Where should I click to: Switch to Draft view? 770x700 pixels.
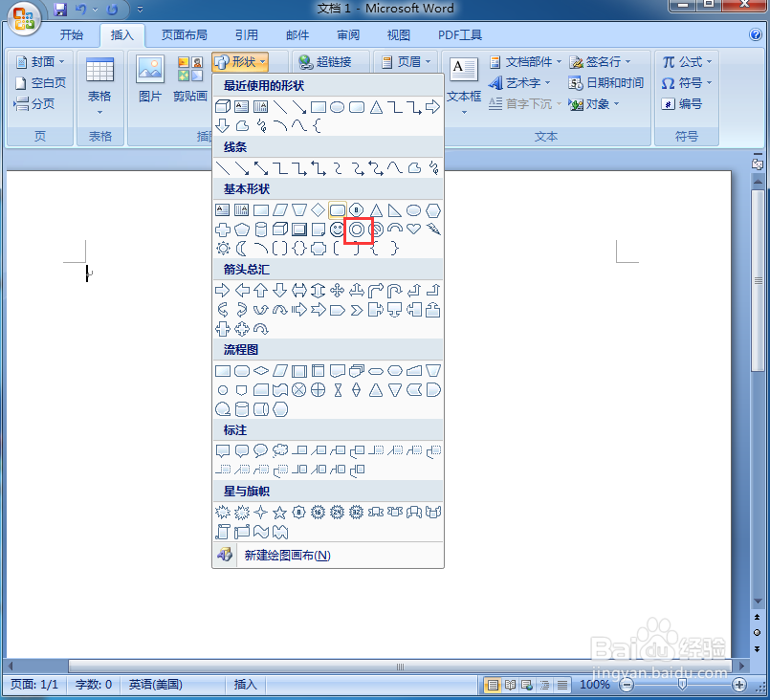(x=562, y=685)
